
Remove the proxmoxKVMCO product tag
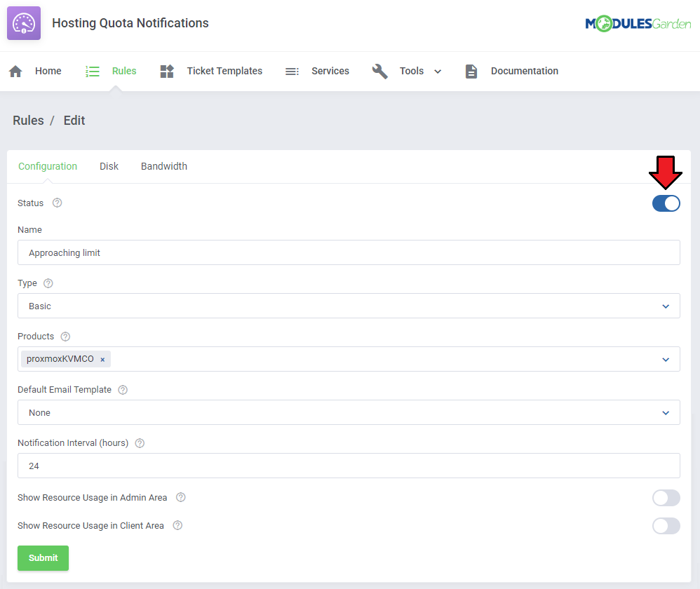coord(102,360)
